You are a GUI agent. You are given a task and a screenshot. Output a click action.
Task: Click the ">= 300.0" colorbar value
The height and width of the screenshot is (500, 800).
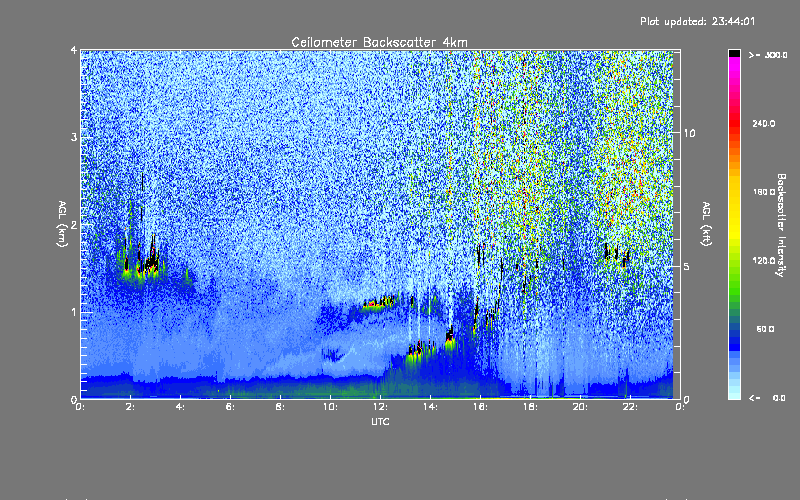[x=768, y=55]
